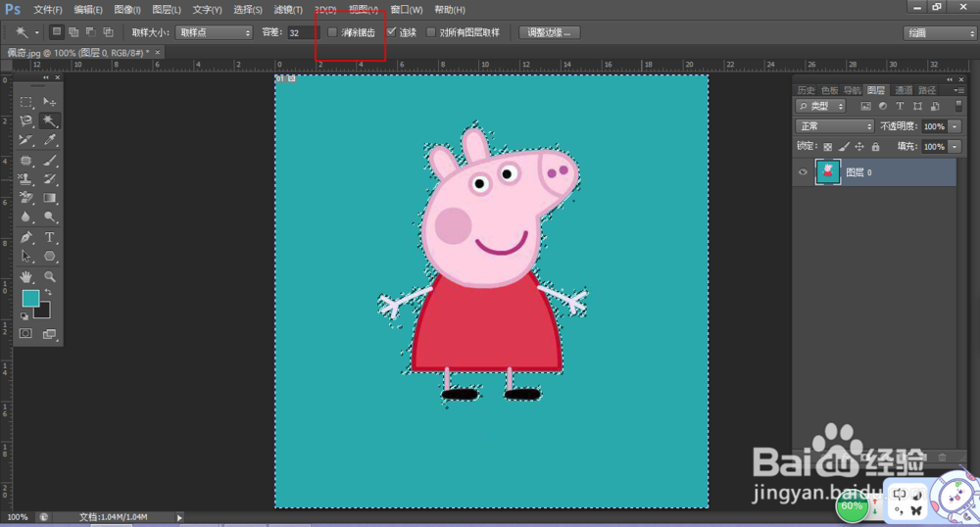Select the Hand tool
The image size is (980, 527).
point(25,276)
